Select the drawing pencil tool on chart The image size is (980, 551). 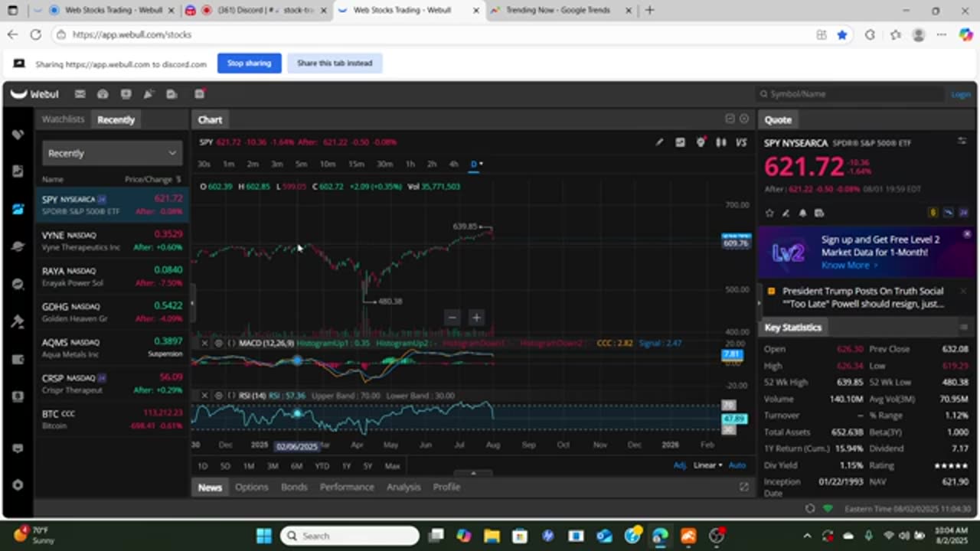pyautogui.click(x=659, y=142)
